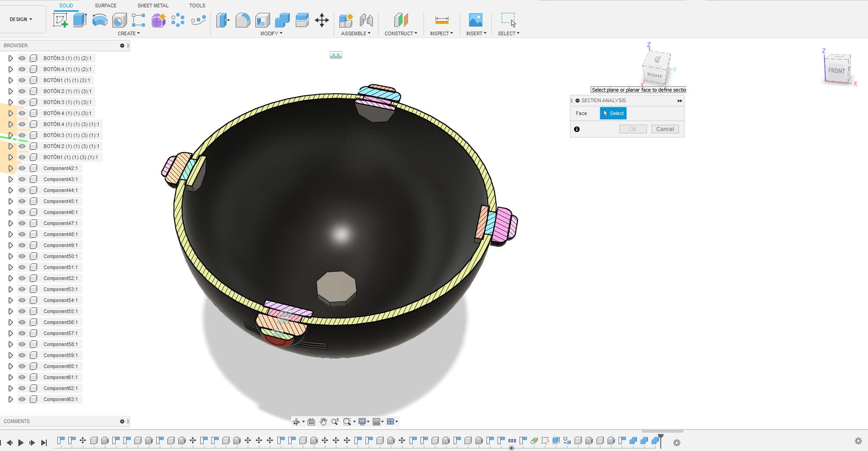Jump to the end of timeline
The width and height of the screenshot is (868, 451).
pos(44,442)
